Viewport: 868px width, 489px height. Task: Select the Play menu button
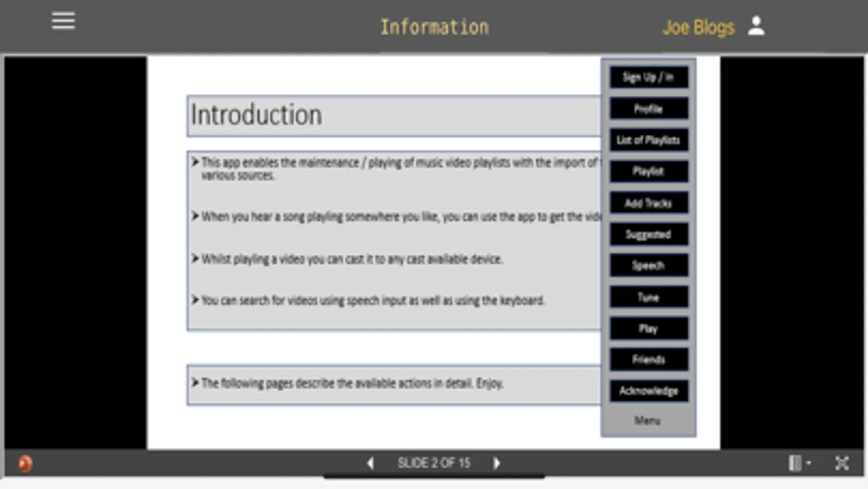pos(649,328)
